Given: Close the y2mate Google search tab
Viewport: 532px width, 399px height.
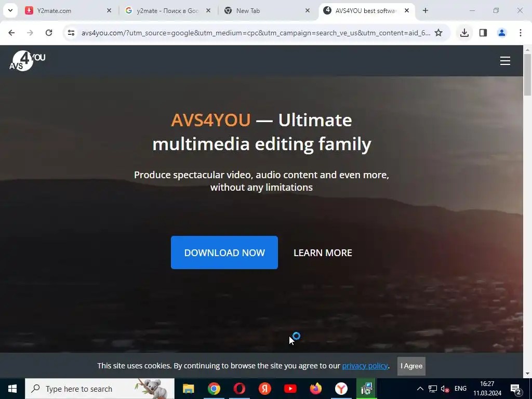Looking at the screenshot, I should pos(208,10).
